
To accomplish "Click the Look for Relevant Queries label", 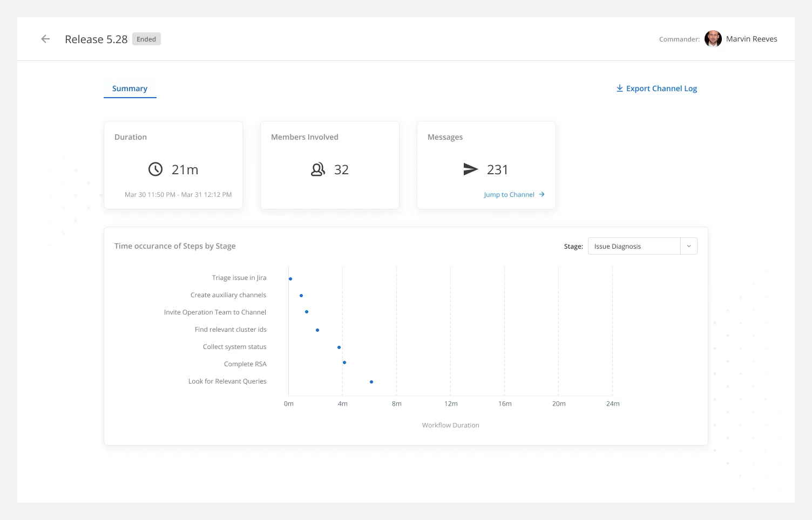I will tap(227, 381).
